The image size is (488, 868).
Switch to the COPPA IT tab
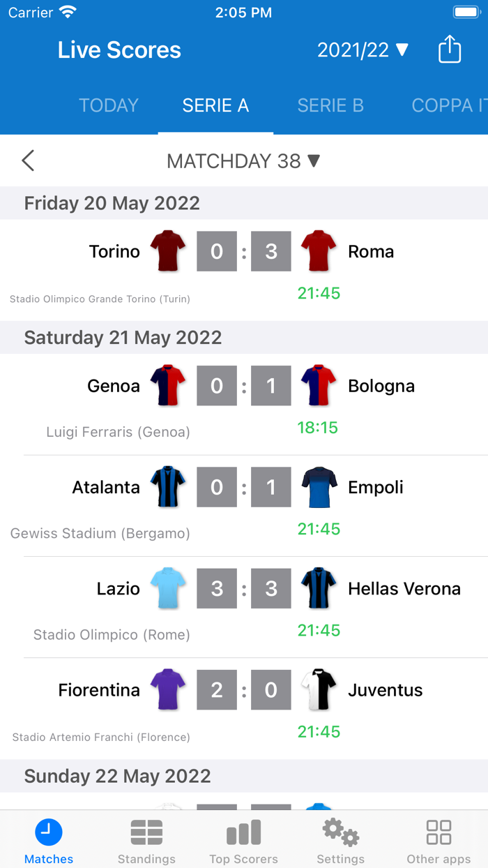[x=448, y=105]
